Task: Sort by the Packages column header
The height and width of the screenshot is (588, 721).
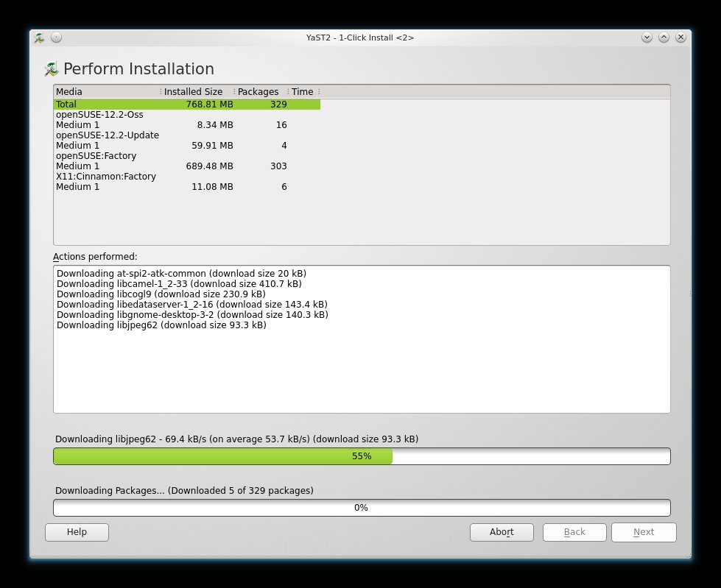Action: coord(261,91)
